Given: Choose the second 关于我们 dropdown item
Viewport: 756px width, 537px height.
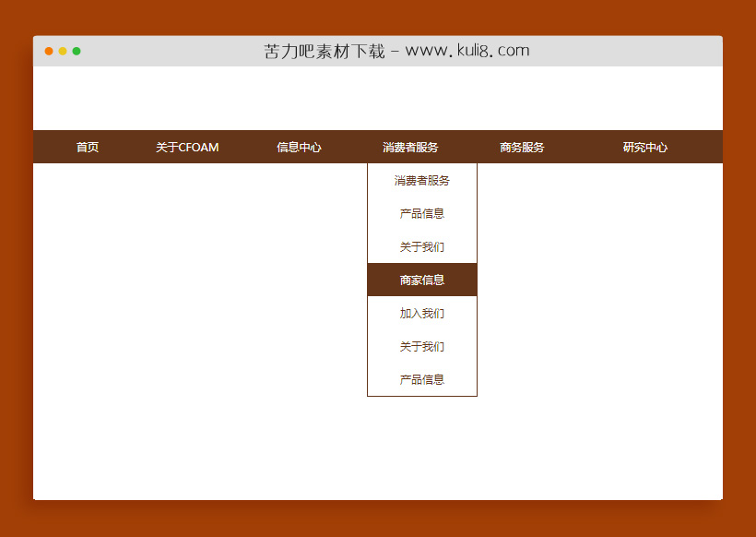Looking at the screenshot, I should (421, 346).
